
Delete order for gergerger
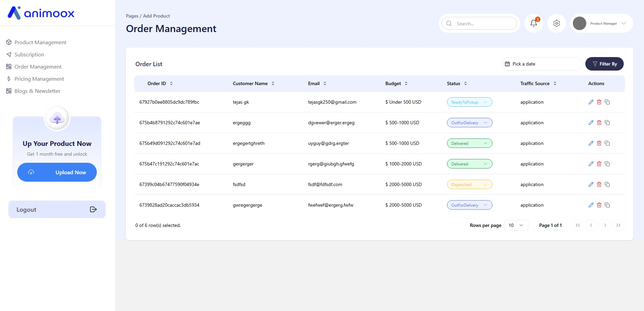pyautogui.click(x=599, y=164)
